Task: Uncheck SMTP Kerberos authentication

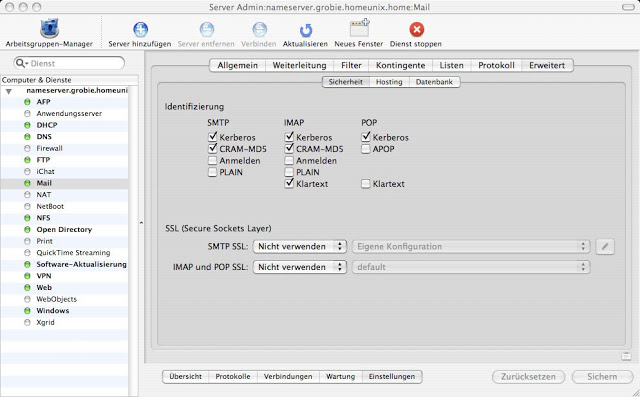Action: [x=212, y=137]
